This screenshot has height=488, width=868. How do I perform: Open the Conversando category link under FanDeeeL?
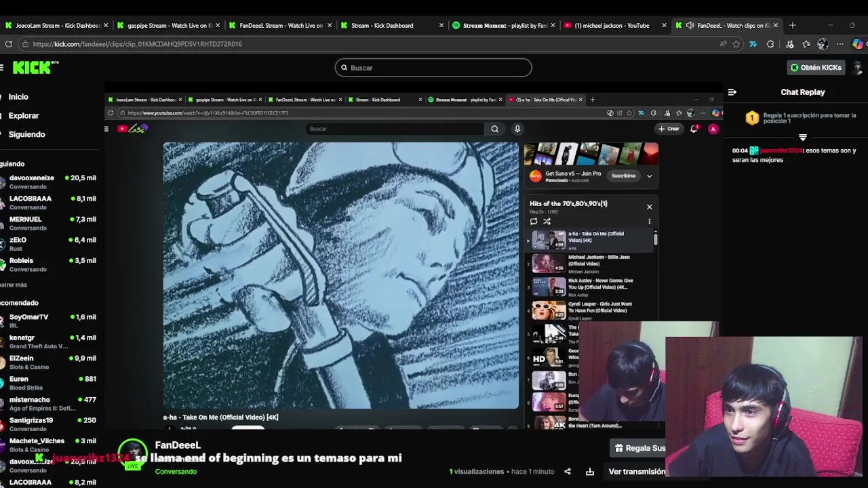176,472
